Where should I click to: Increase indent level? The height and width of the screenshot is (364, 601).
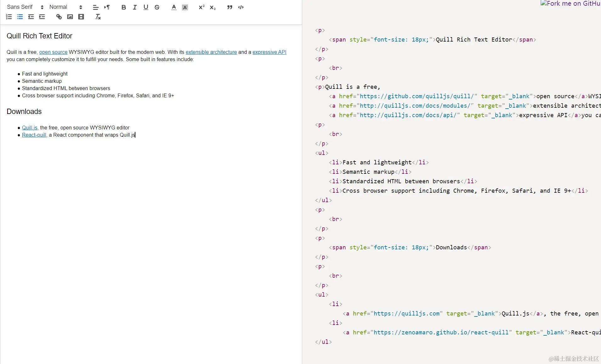42,17
